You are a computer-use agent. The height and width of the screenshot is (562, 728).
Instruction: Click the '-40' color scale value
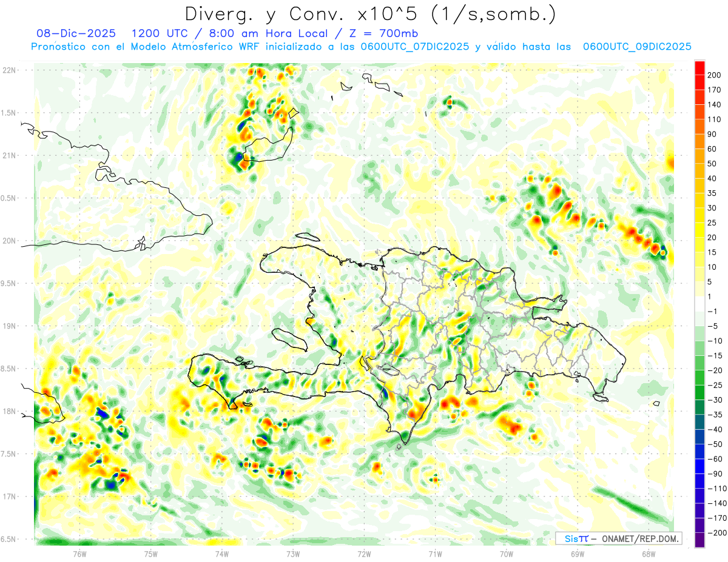[715, 430]
